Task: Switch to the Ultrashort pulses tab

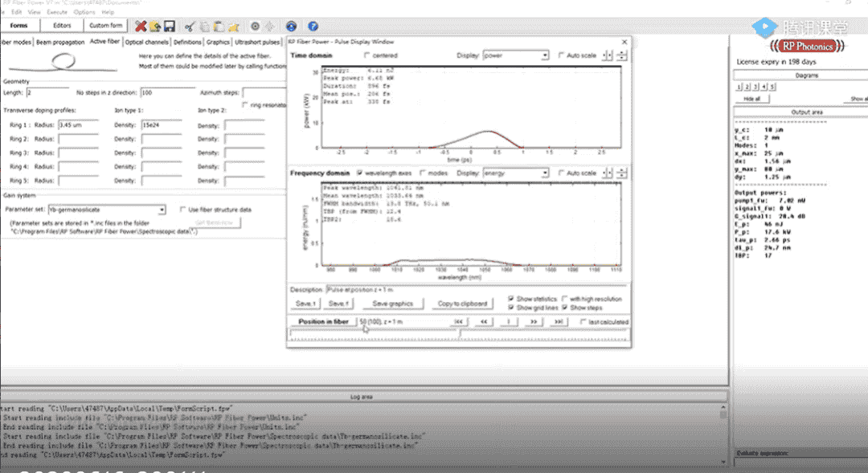Action: [x=257, y=42]
